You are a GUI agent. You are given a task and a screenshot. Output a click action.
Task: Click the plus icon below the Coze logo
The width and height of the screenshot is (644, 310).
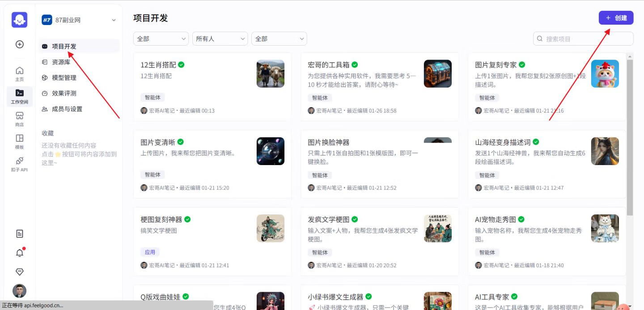coord(19,44)
